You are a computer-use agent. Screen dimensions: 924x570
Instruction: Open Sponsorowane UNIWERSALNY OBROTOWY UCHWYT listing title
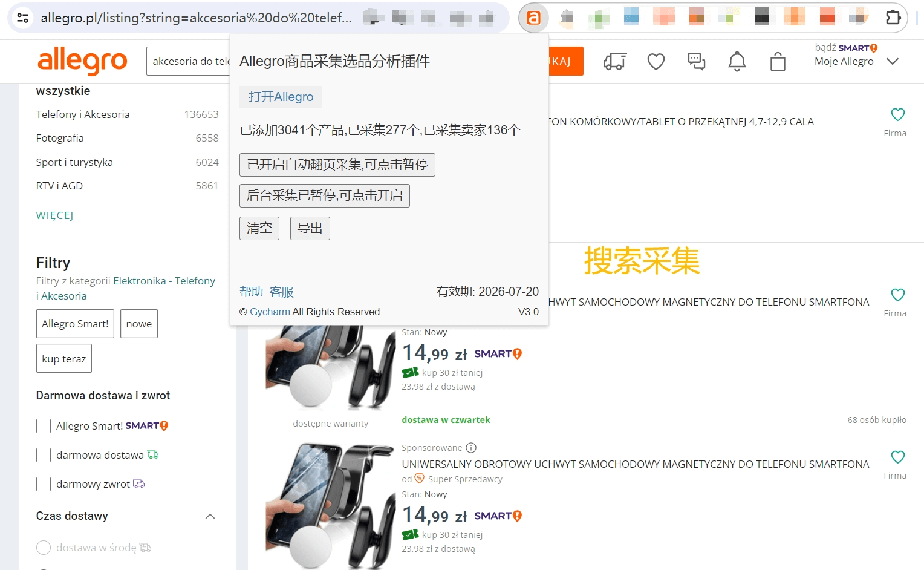(x=636, y=464)
